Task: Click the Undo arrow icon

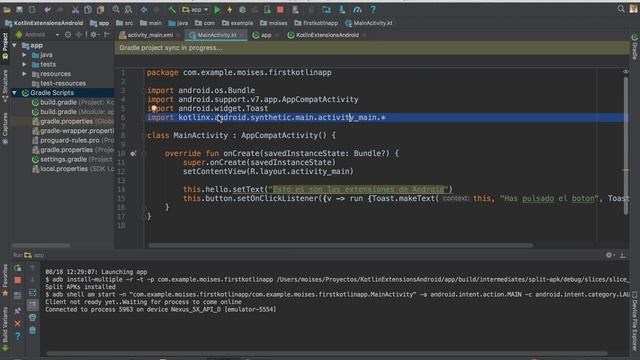Action: click(48, 9)
